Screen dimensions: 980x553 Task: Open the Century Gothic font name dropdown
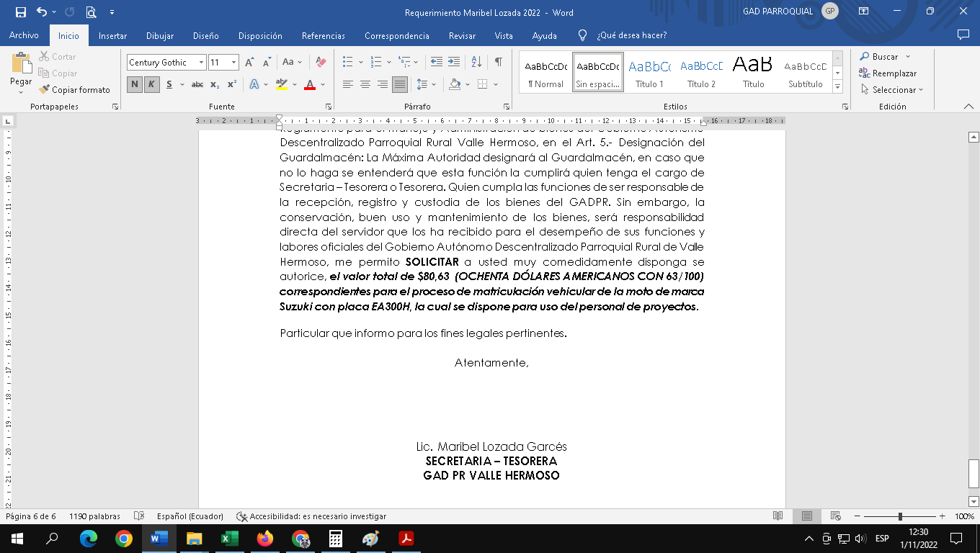[x=201, y=63]
